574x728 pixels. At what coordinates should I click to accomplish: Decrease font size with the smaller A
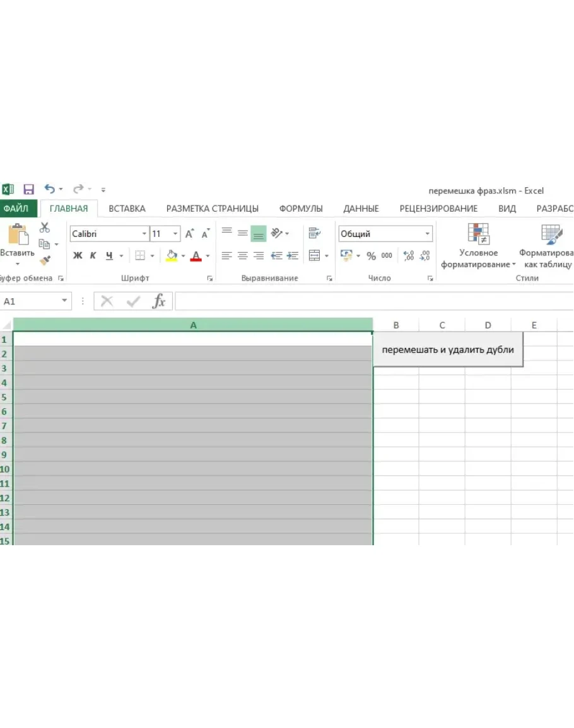coord(206,234)
